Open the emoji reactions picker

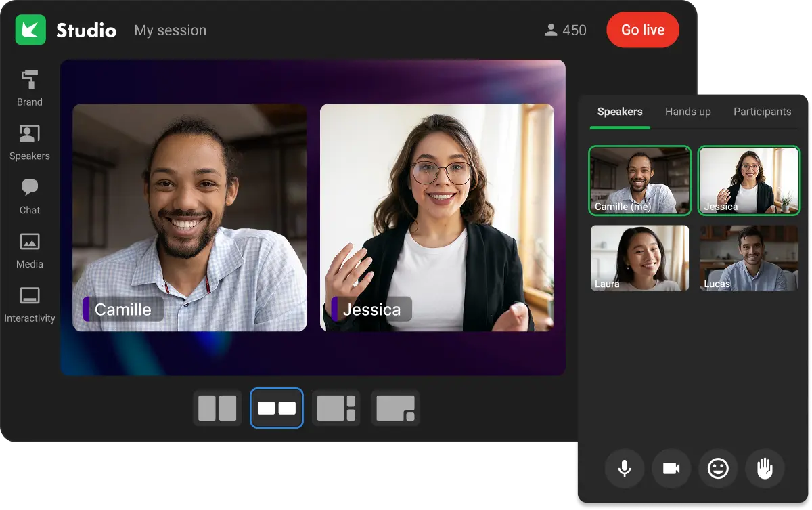[x=718, y=468]
